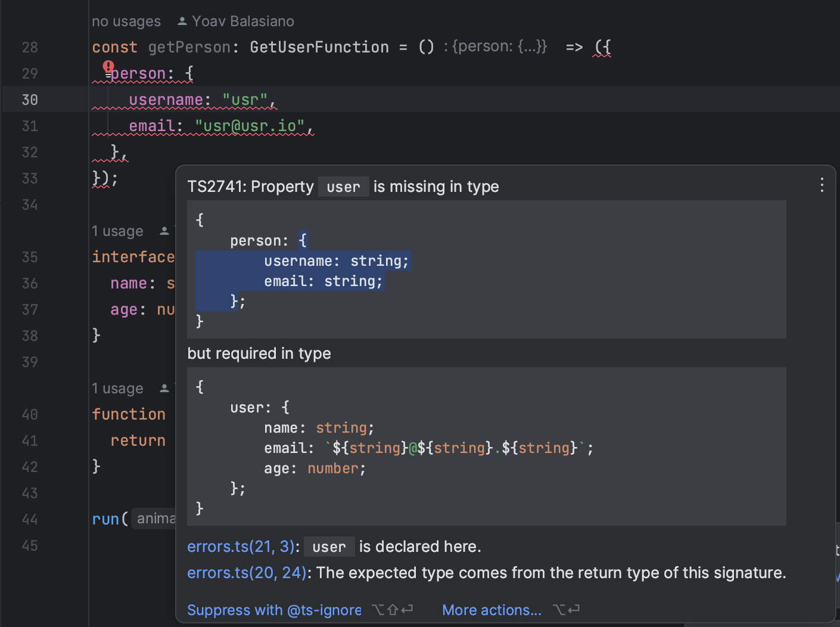The image size is (840, 627).
Task: Click the no usages hint above getPerson
Action: point(126,21)
